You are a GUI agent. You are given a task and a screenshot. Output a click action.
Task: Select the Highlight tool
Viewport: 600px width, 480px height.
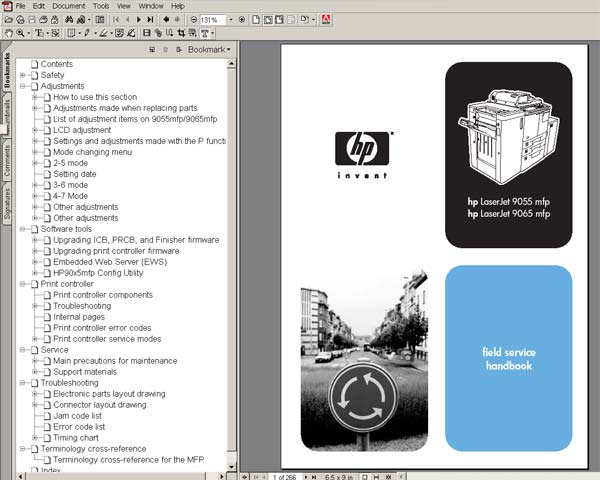tap(104, 33)
